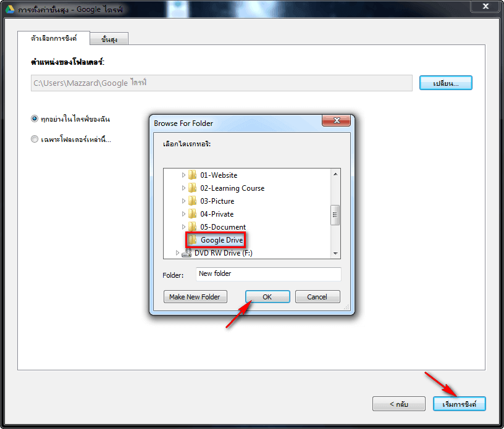Viewport: 504px width, 429px height.
Task: Open the sync options first tab
Action: [x=54, y=38]
